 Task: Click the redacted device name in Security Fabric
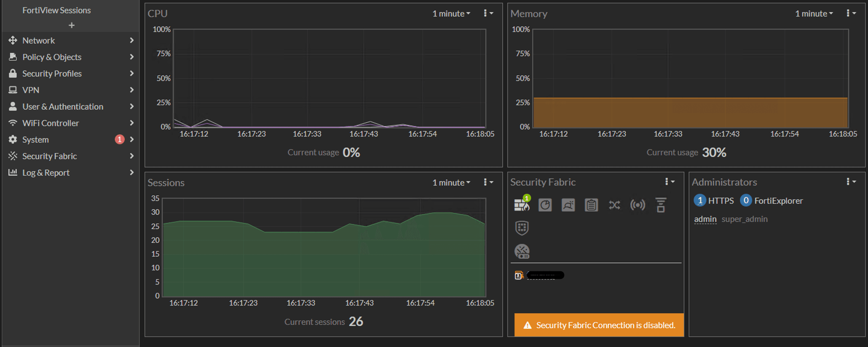click(545, 275)
